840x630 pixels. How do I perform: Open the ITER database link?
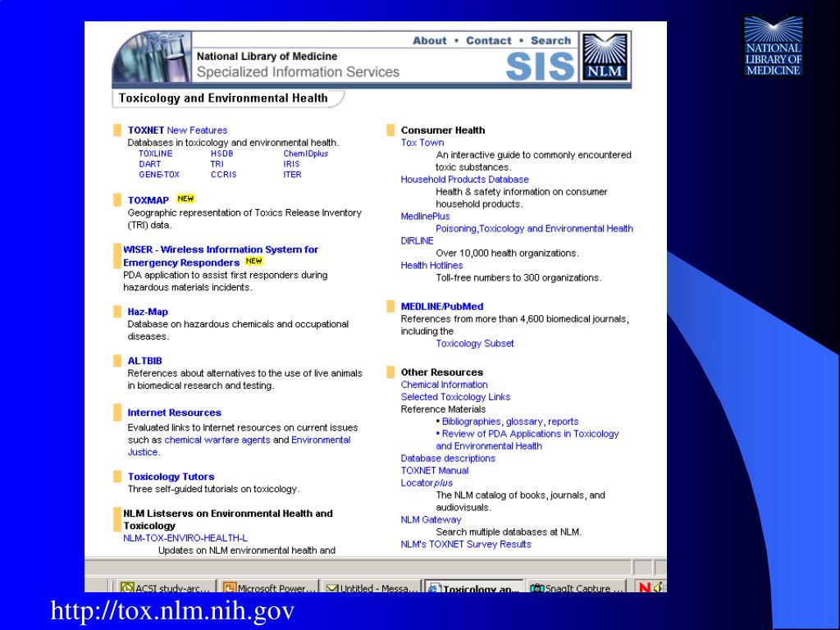coord(293,175)
